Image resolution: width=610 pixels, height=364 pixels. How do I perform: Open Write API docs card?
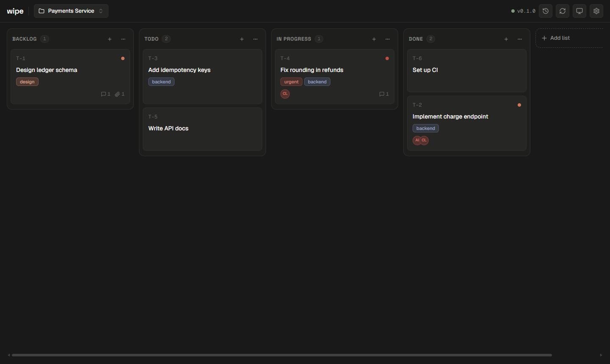202,129
